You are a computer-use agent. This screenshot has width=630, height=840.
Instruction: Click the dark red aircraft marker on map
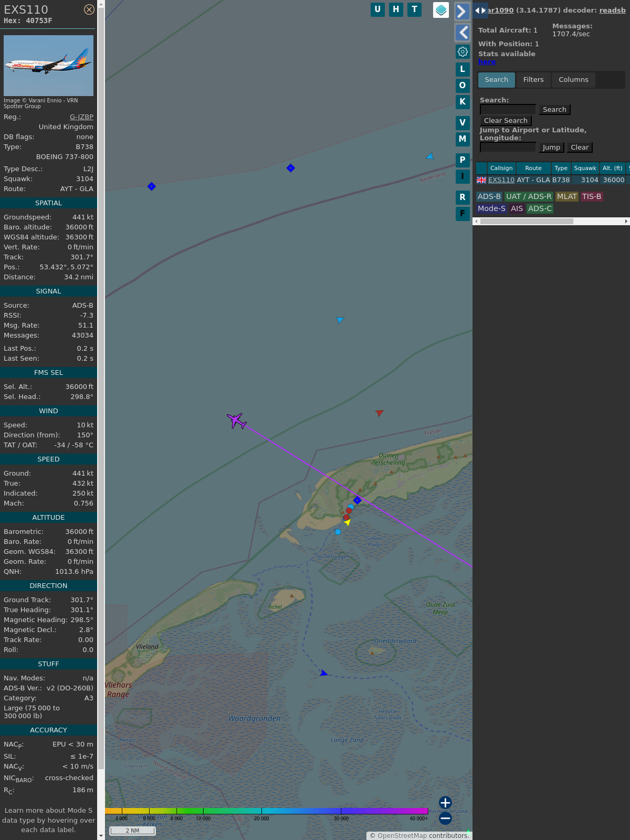pyautogui.click(x=379, y=413)
